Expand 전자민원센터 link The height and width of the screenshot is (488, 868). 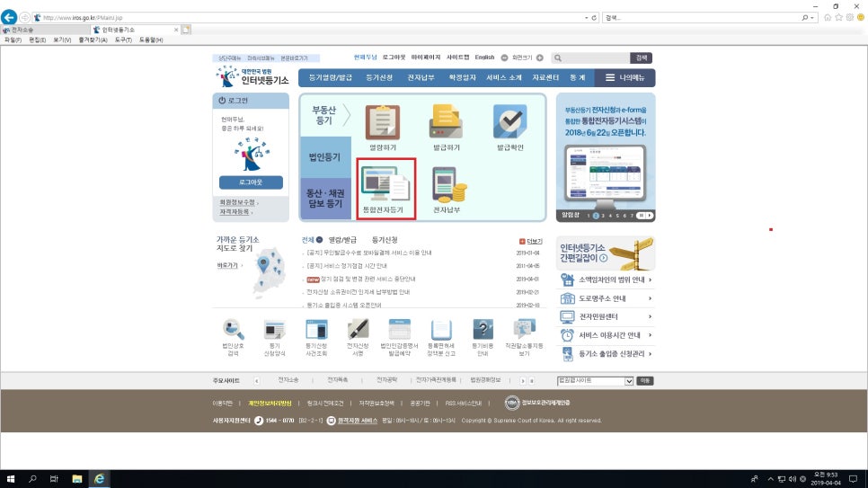(x=607, y=317)
